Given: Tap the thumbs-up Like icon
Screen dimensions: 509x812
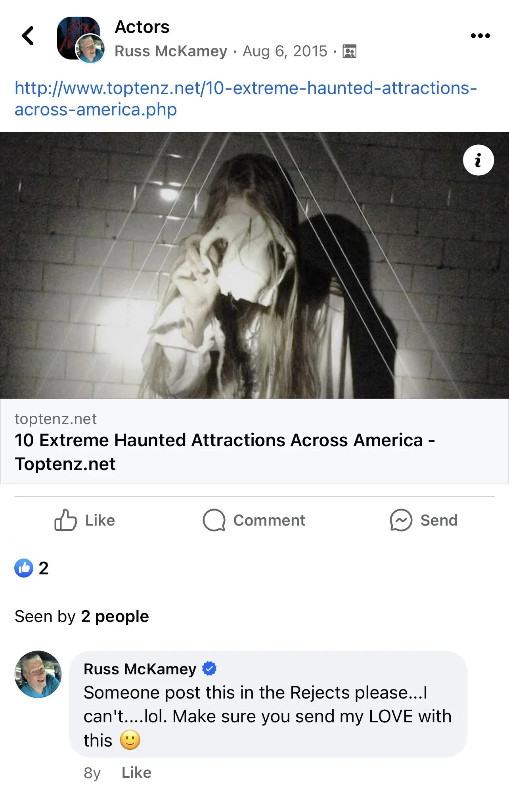Looking at the screenshot, I should point(65,520).
